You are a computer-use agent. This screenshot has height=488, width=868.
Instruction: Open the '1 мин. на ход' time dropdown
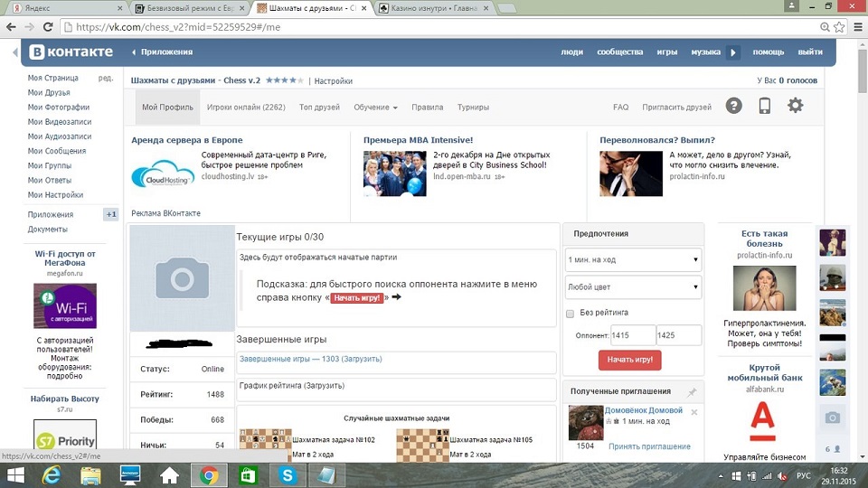[633, 260]
